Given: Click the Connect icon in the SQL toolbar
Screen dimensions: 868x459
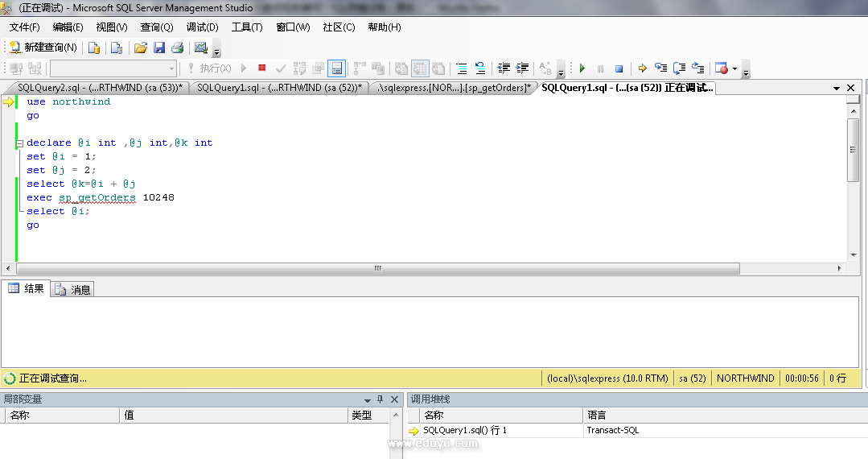Looking at the screenshot, I should click(16, 68).
